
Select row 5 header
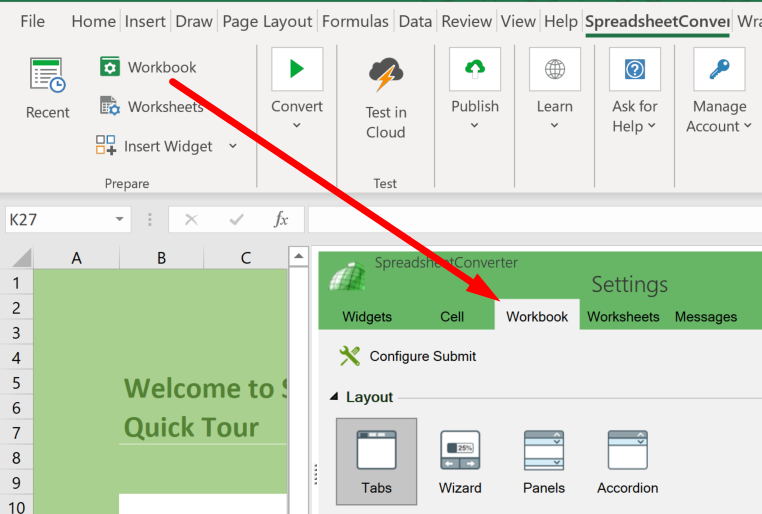click(x=16, y=383)
